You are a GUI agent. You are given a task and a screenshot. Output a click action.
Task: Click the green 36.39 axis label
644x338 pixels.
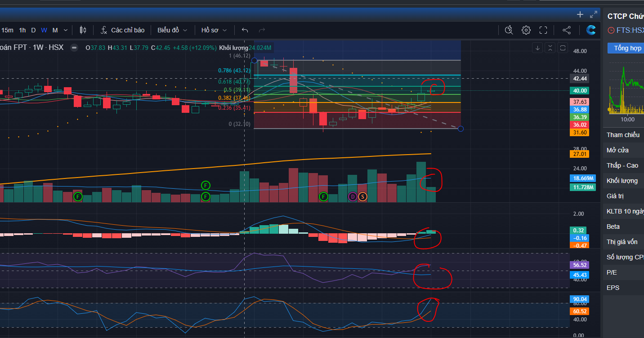[579, 117]
